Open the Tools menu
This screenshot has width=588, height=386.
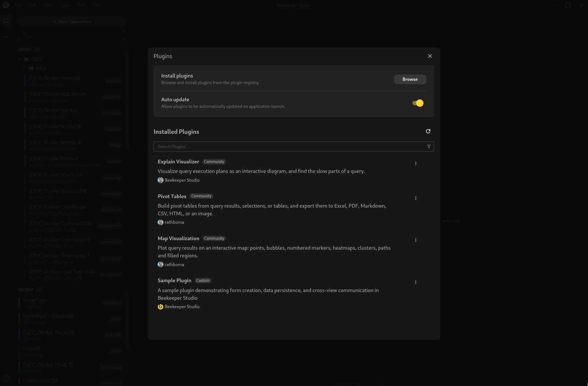[65, 5]
